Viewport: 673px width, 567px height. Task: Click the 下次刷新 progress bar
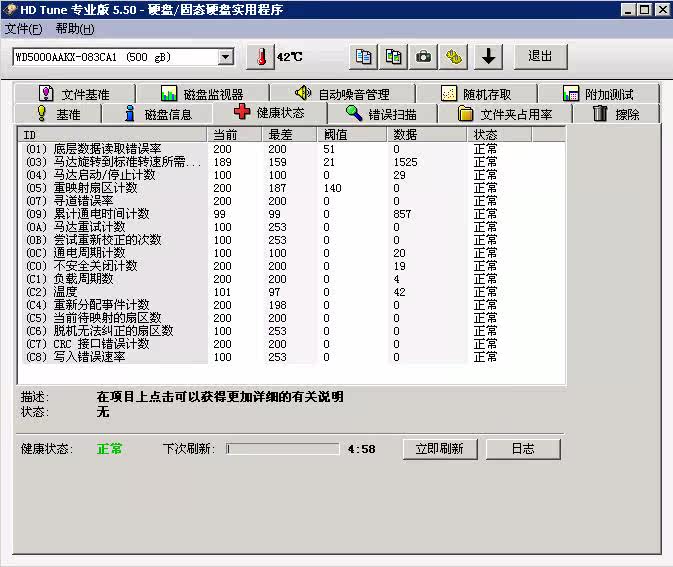click(x=282, y=449)
